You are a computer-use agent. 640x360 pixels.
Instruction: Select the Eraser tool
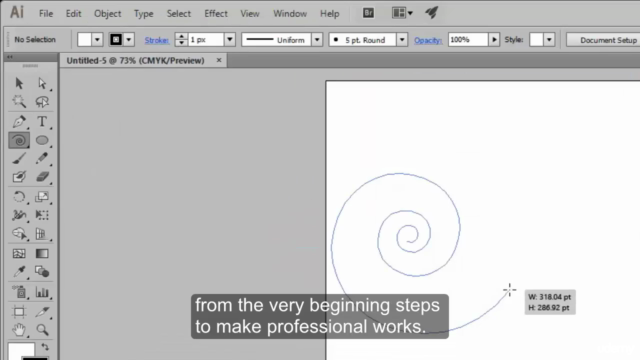[42, 177]
